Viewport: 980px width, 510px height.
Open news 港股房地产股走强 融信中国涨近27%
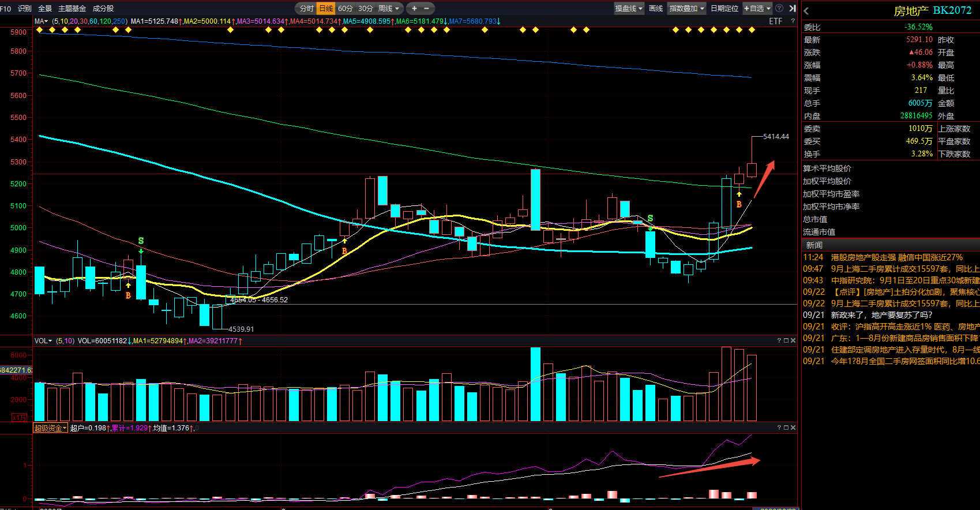click(897, 257)
